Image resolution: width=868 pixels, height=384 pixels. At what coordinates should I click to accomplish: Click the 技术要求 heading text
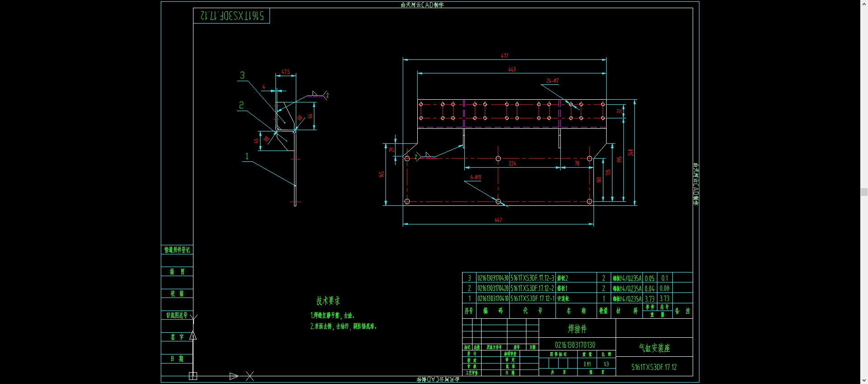(328, 301)
